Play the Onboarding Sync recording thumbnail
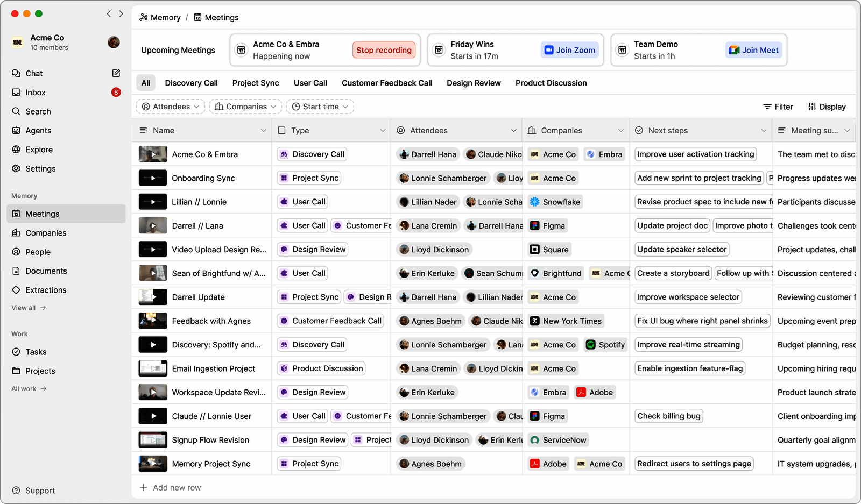Viewport: 861px width, 504px height. click(x=153, y=178)
